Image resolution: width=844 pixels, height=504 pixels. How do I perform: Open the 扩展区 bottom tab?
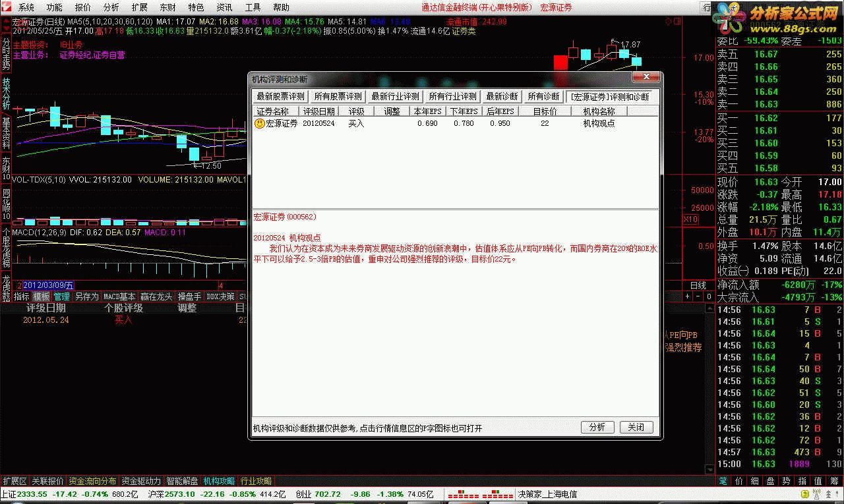tap(15, 482)
